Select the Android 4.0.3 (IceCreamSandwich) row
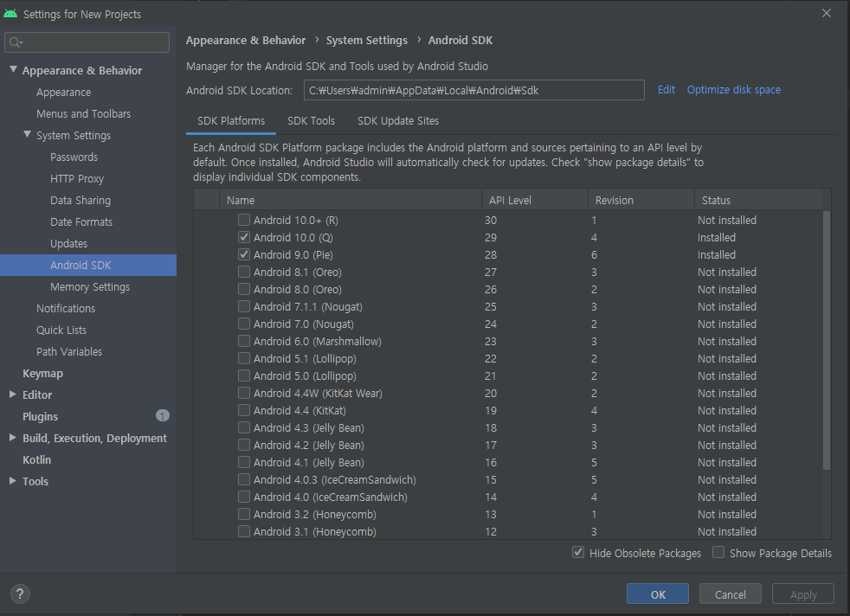The width and height of the screenshot is (850, 616). point(508,480)
